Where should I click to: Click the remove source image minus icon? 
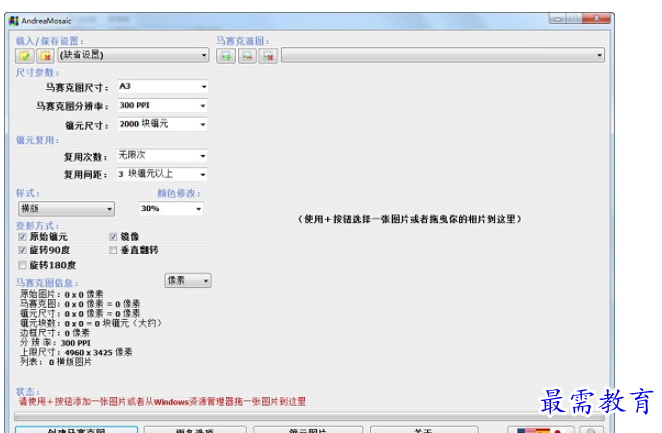tap(247, 56)
